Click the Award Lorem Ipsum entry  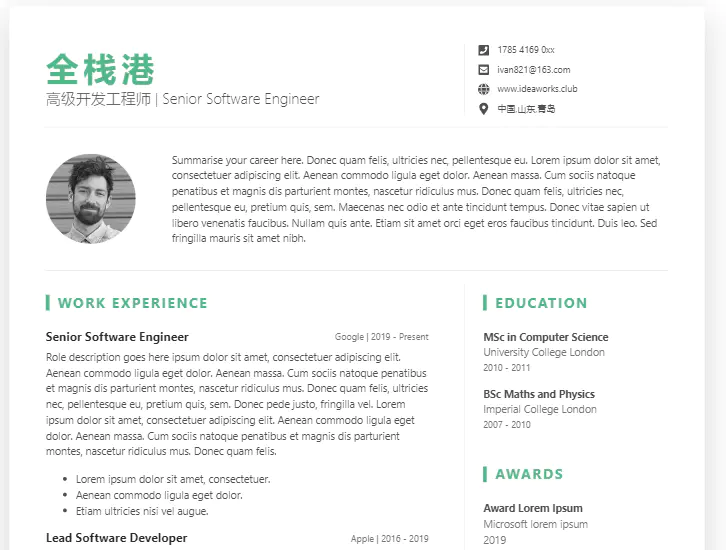pyautogui.click(x=532, y=508)
